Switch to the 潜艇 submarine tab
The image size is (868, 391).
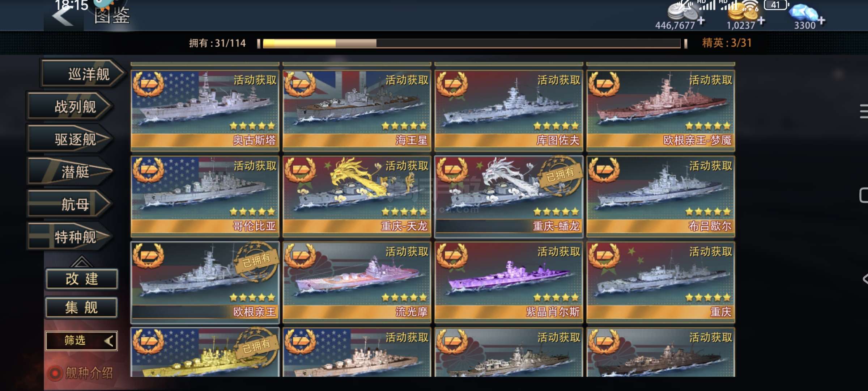tap(71, 172)
